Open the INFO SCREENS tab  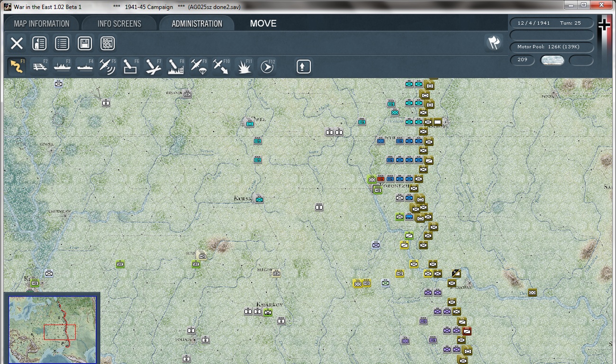tap(119, 24)
